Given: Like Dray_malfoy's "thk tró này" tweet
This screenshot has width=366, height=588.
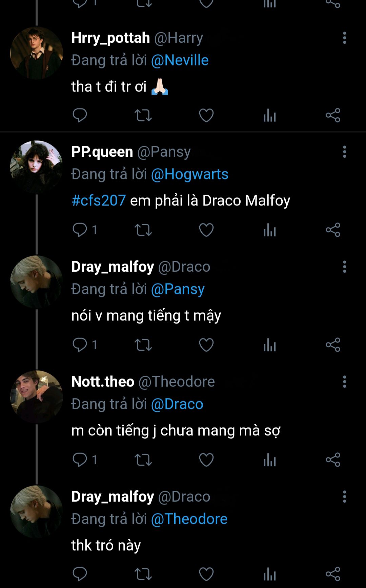Looking at the screenshot, I should point(206,574).
